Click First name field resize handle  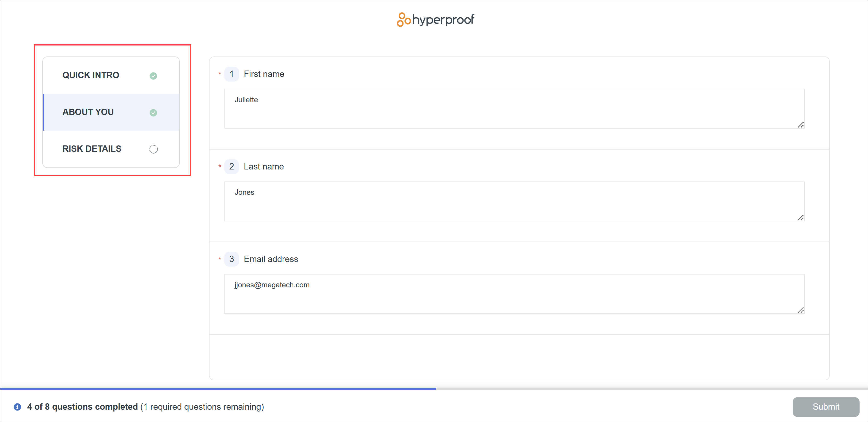[x=801, y=125]
